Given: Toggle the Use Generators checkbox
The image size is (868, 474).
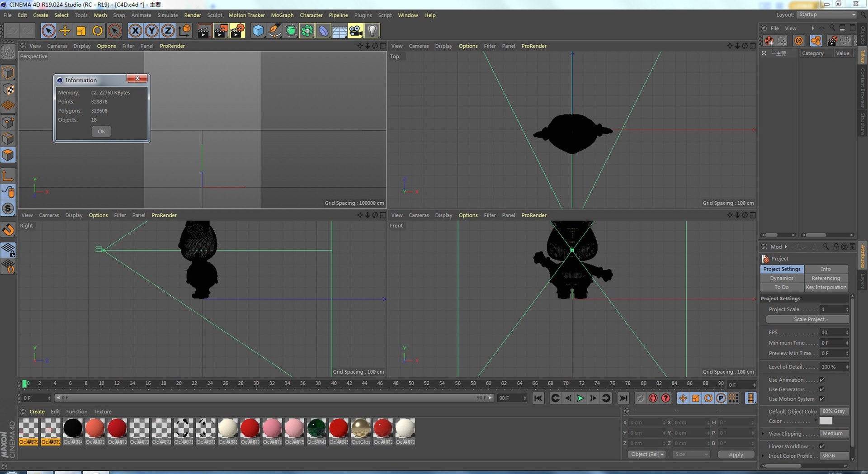Looking at the screenshot, I should 822,389.
